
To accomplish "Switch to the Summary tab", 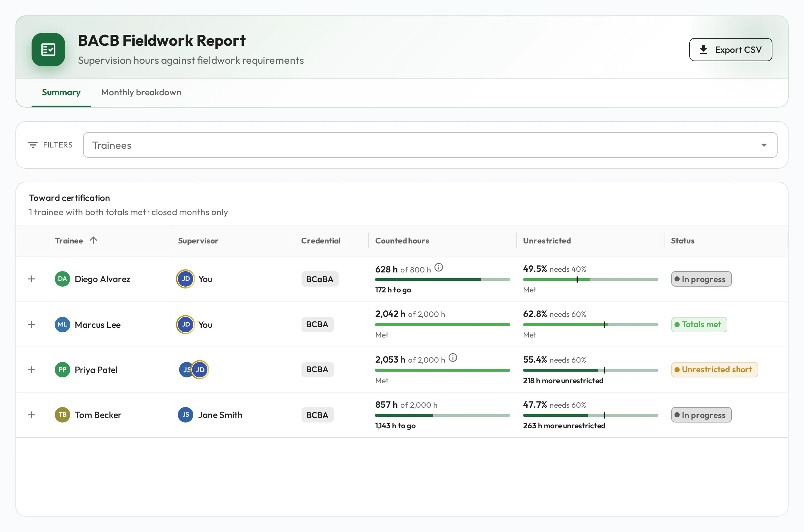I will coord(61,92).
